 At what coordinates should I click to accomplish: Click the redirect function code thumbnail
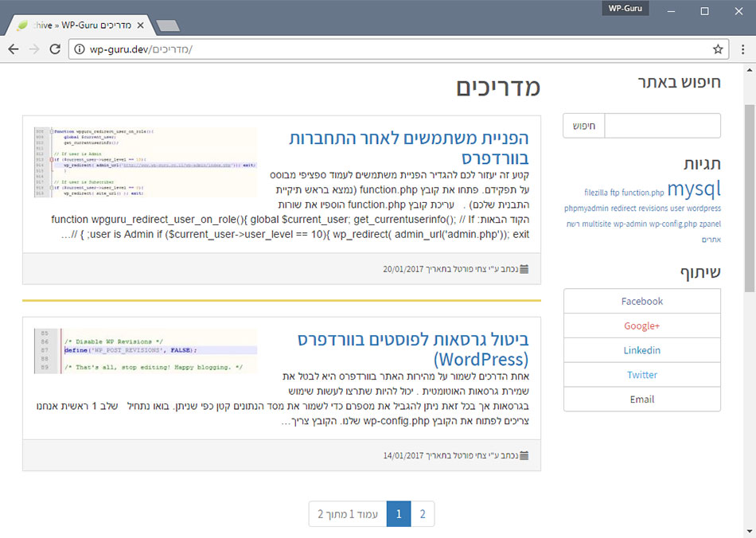(x=146, y=162)
